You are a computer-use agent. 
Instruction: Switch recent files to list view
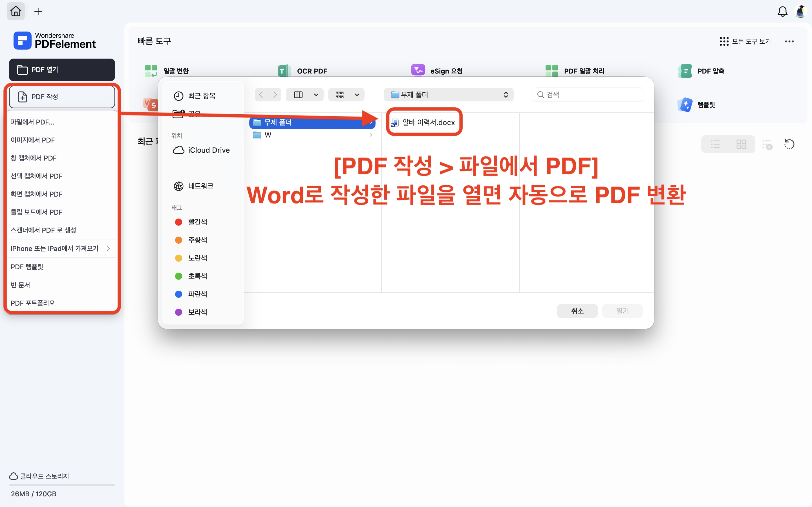pyautogui.click(x=715, y=144)
